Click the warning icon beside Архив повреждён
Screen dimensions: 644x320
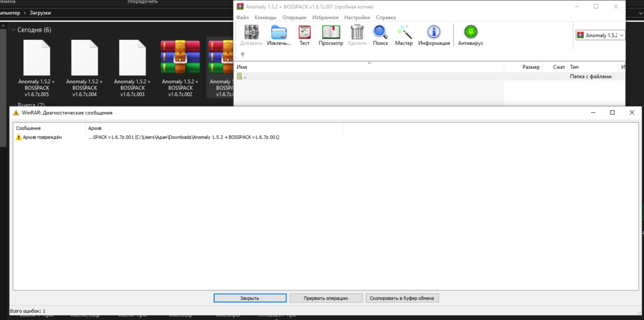point(19,137)
